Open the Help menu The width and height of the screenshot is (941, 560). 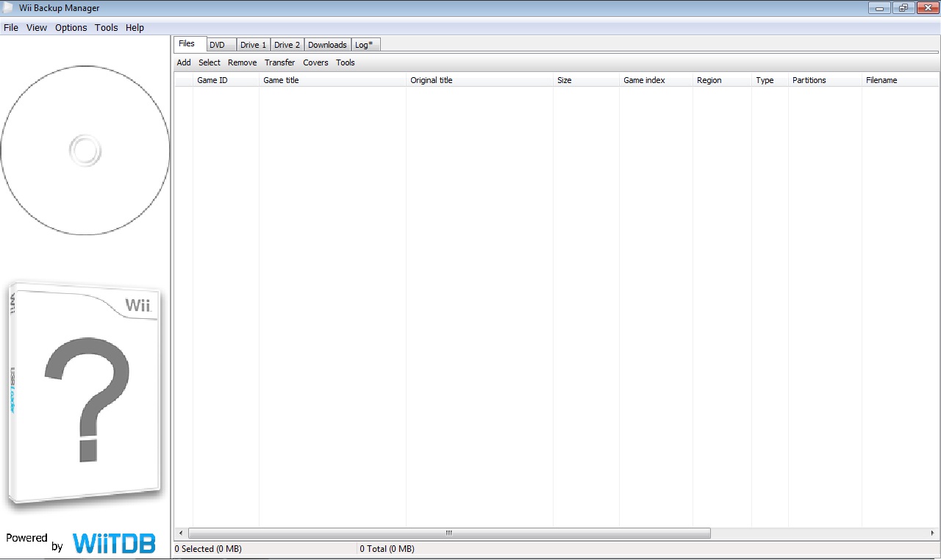[135, 28]
